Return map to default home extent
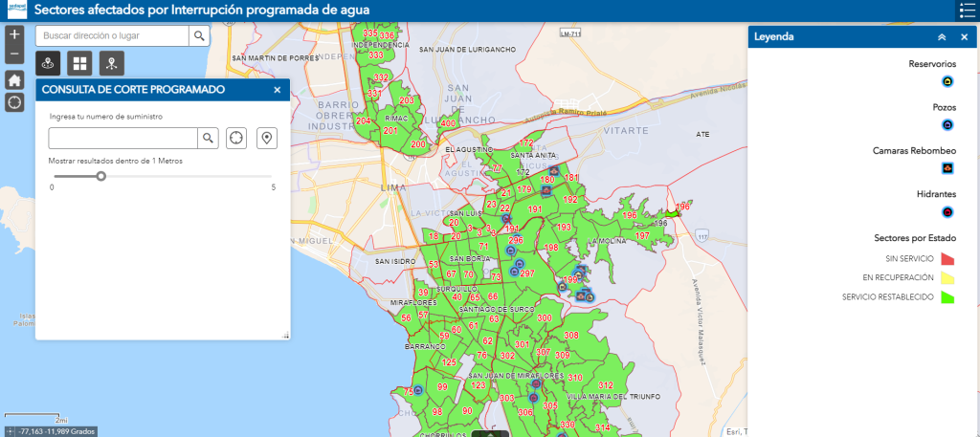 (14, 79)
